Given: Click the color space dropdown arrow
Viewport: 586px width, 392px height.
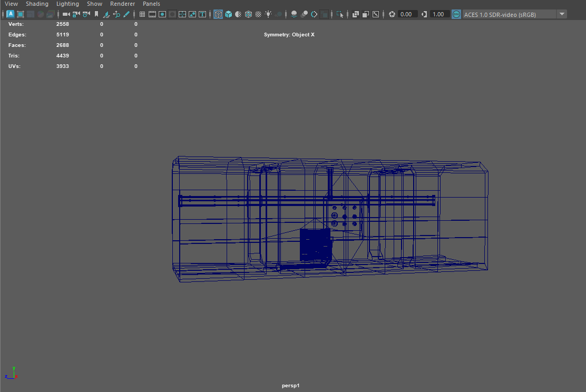Looking at the screenshot, I should (562, 14).
